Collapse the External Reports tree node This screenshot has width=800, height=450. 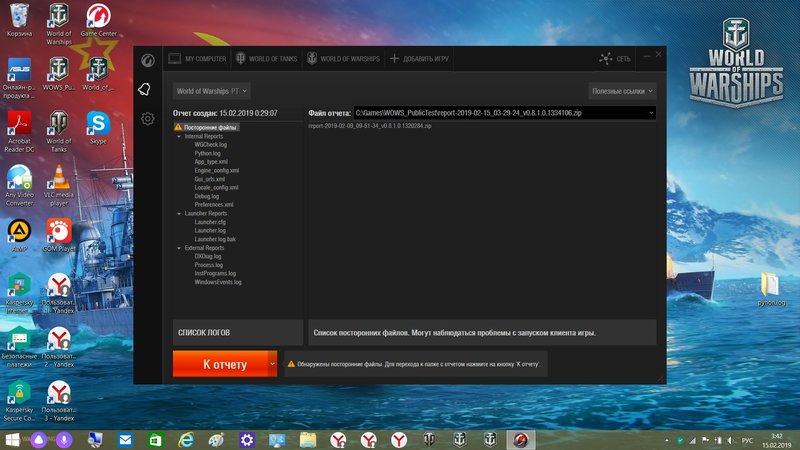pyautogui.click(x=179, y=248)
